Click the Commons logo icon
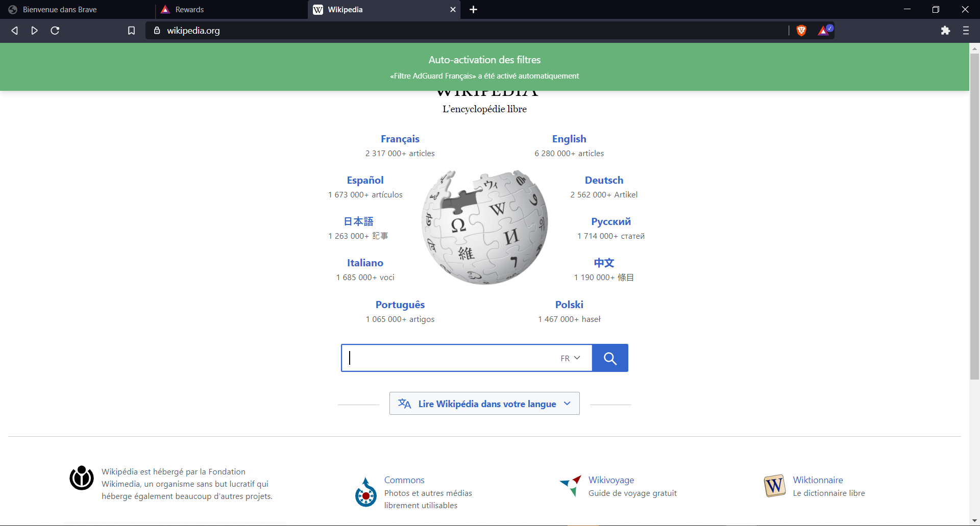The height and width of the screenshot is (526, 980). 366,492
